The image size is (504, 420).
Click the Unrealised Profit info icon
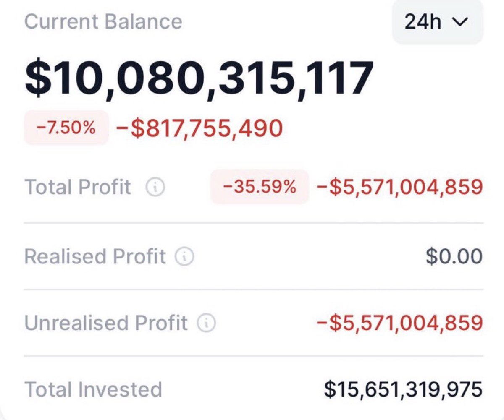coord(207,323)
